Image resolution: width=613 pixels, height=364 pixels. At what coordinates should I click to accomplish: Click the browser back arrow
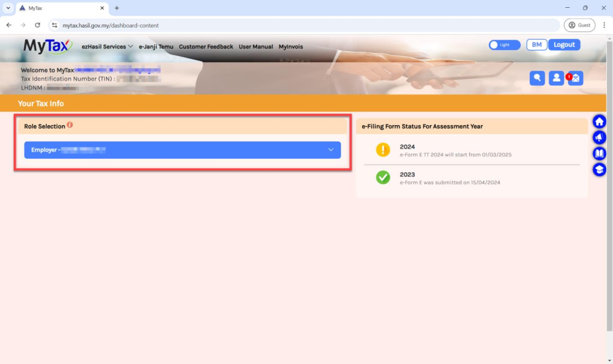pyautogui.click(x=8, y=25)
